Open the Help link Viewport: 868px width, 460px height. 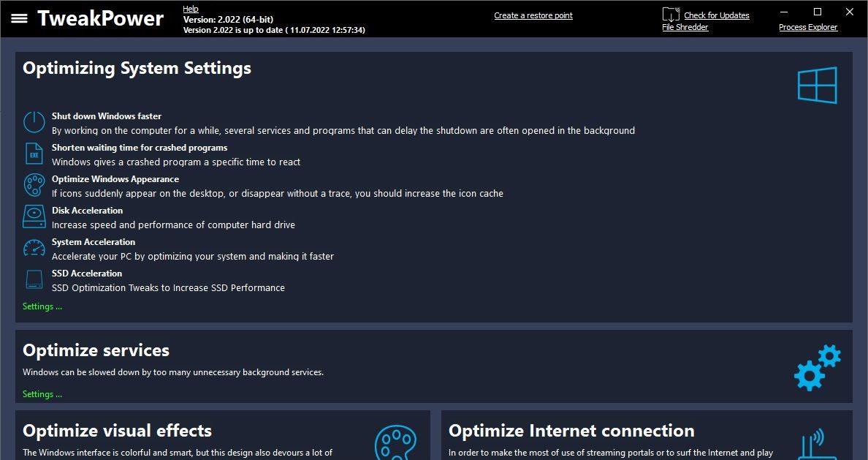tap(191, 9)
